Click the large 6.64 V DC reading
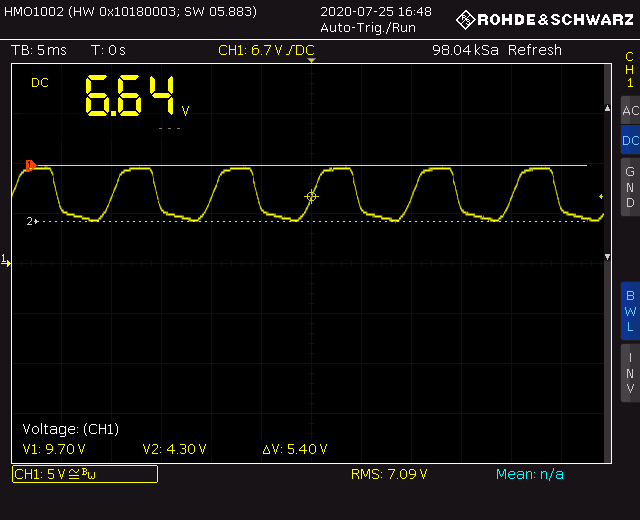 137,96
